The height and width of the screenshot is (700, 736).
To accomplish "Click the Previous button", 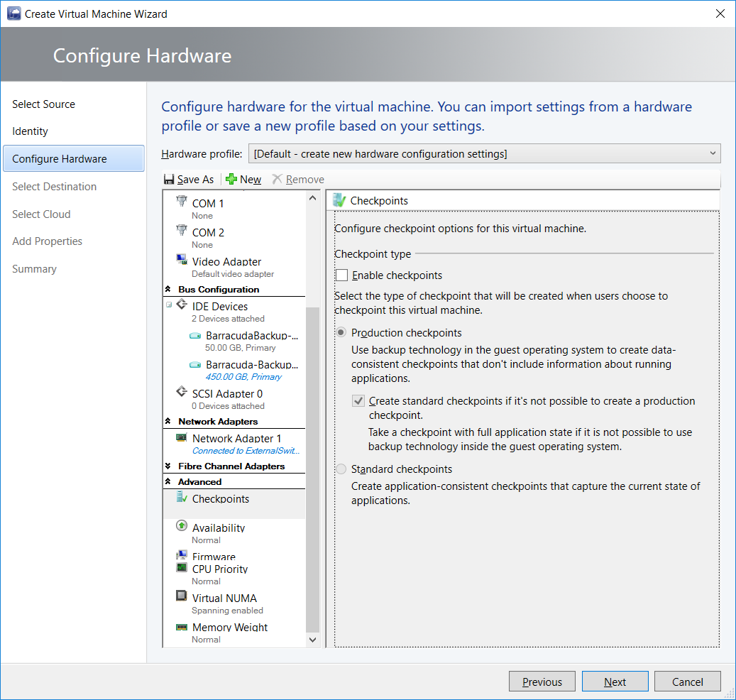I will coord(542,682).
